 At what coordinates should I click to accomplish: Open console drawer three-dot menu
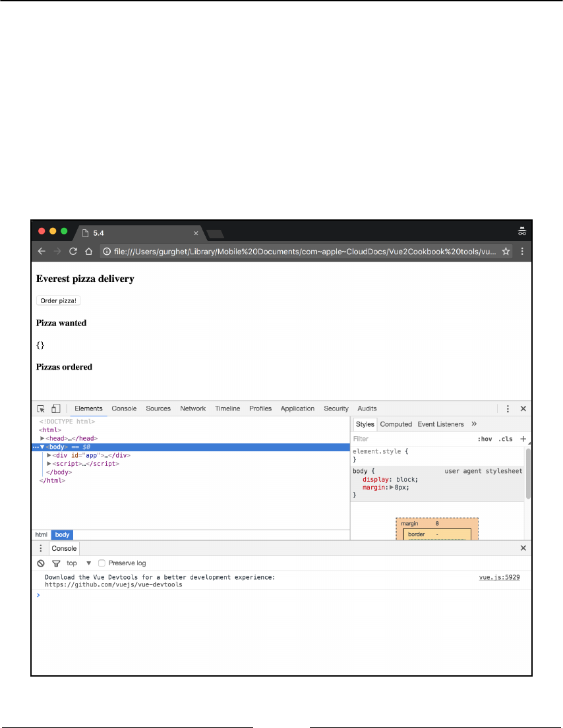point(41,548)
